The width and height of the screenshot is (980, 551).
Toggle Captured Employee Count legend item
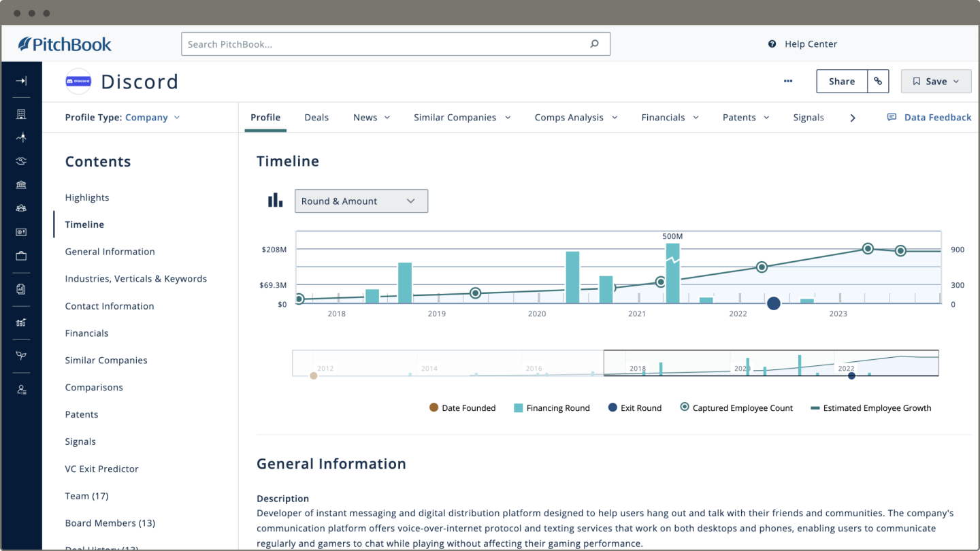click(736, 408)
